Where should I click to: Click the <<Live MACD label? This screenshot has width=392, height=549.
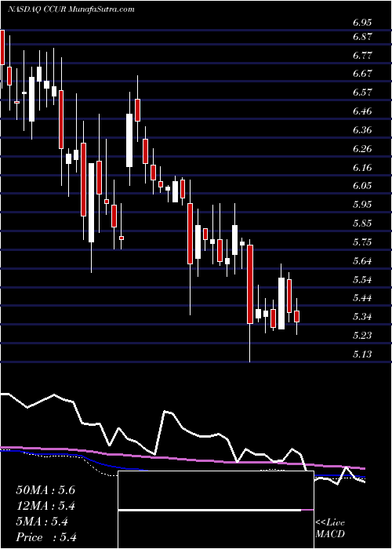coord(330,529)
